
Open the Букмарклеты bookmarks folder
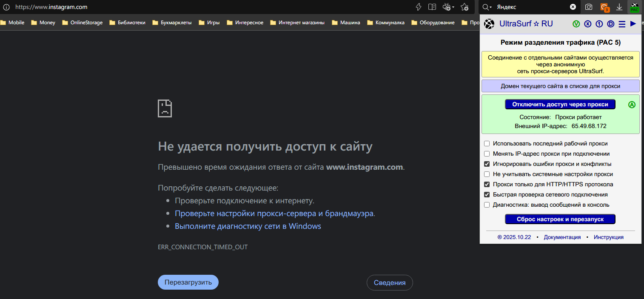[x=172, y=23]
